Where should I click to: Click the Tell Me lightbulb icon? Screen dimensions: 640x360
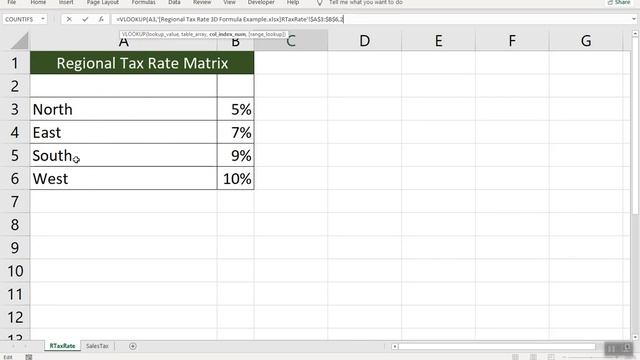click(320, 3)
